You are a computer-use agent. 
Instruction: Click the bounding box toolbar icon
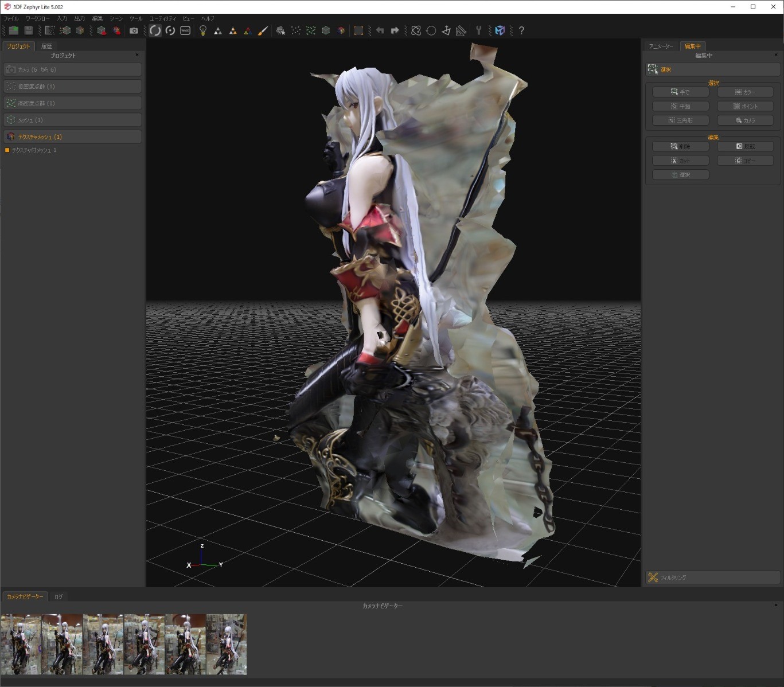pyautogui.click(x=358, y=30)
